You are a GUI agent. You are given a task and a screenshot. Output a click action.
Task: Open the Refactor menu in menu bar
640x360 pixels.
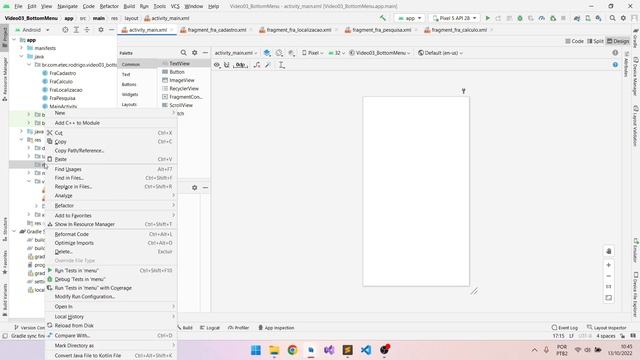point(109,6)
